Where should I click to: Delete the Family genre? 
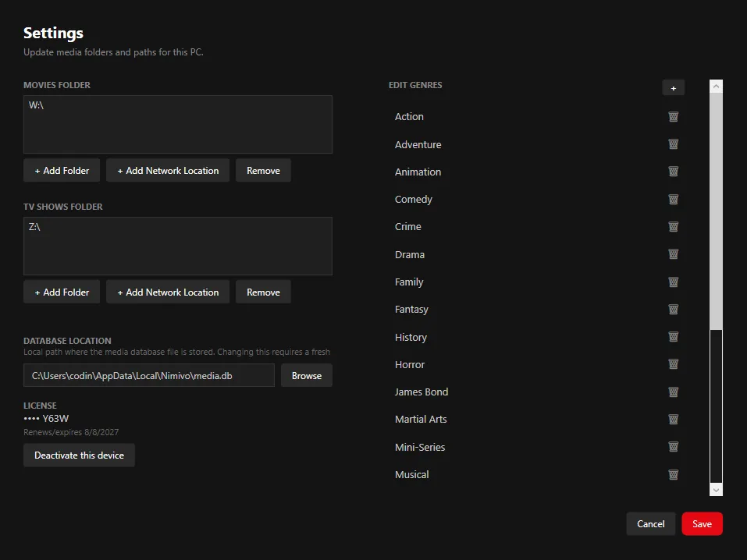(673, 282)
